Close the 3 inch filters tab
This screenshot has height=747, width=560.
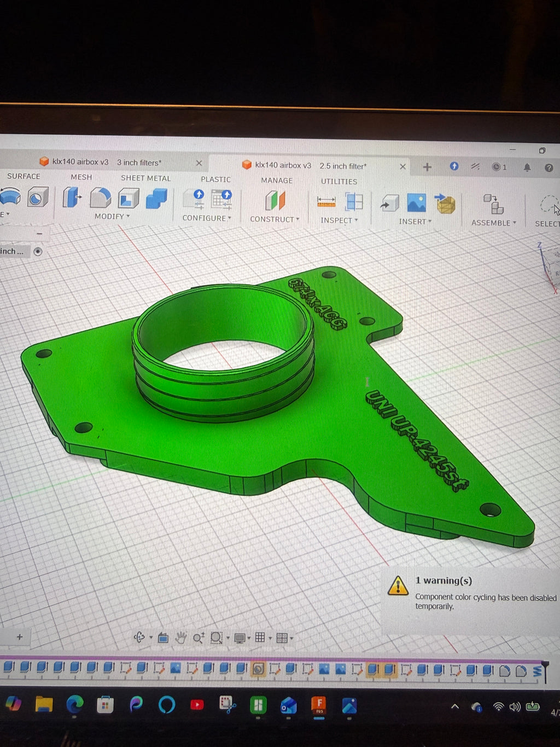coord(199,163)
